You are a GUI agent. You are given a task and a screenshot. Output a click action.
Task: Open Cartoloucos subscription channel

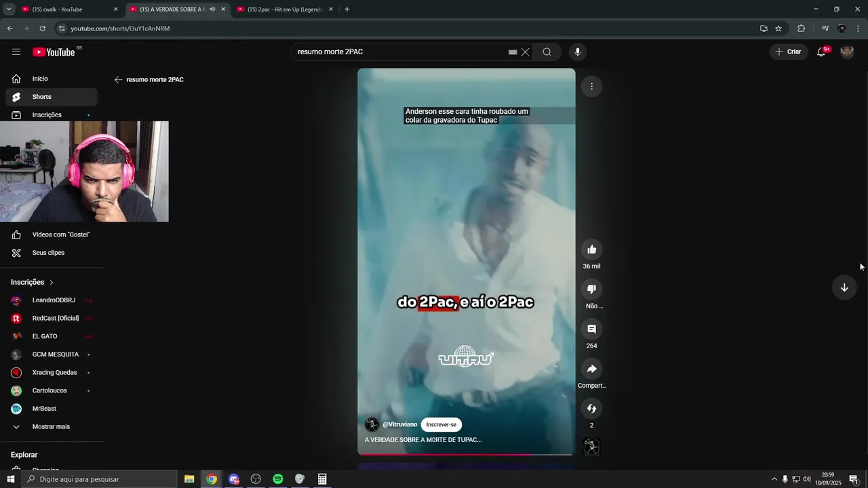(52, 390)
